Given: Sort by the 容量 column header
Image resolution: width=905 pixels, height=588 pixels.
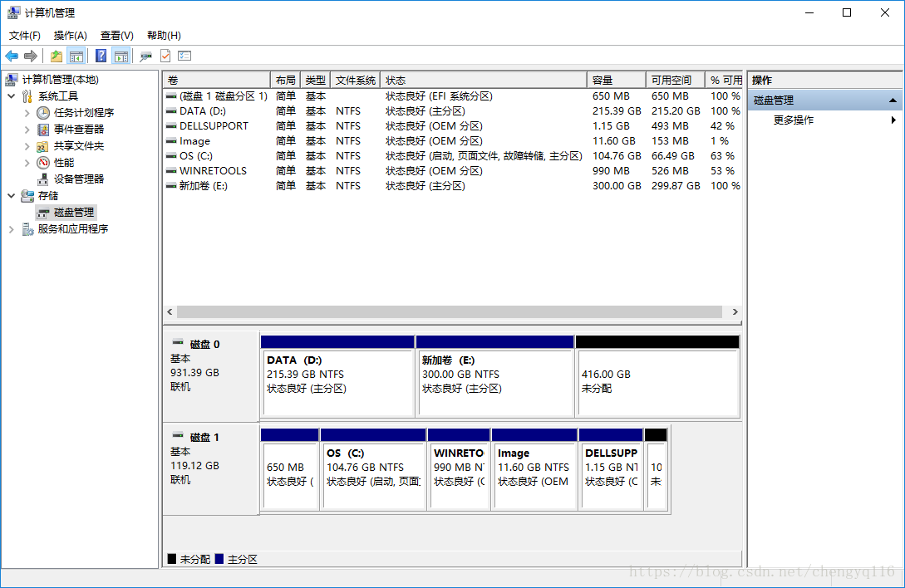Looking at the screenshot, I should coord(617,81).
